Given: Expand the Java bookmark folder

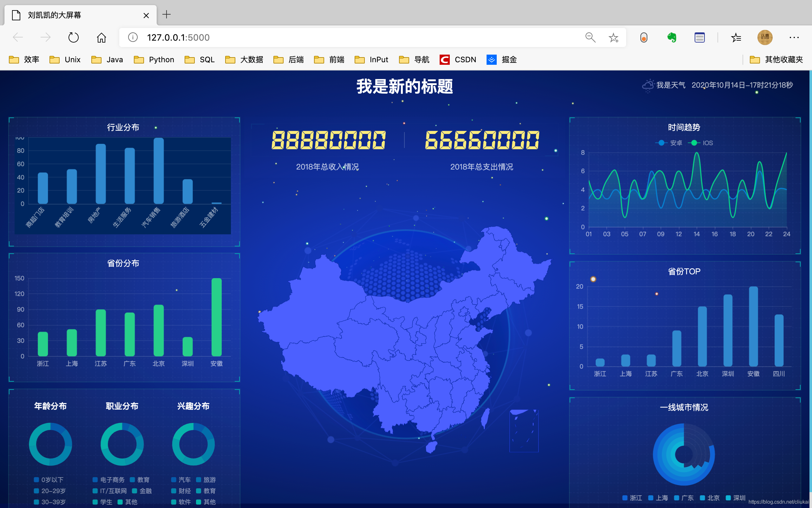Looking at the screenshot, I should coord(107,60).
